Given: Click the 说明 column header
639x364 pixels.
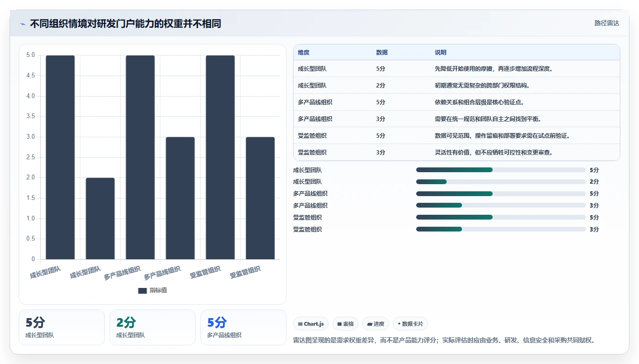Looking at the screenshot, I should point(441,53).
